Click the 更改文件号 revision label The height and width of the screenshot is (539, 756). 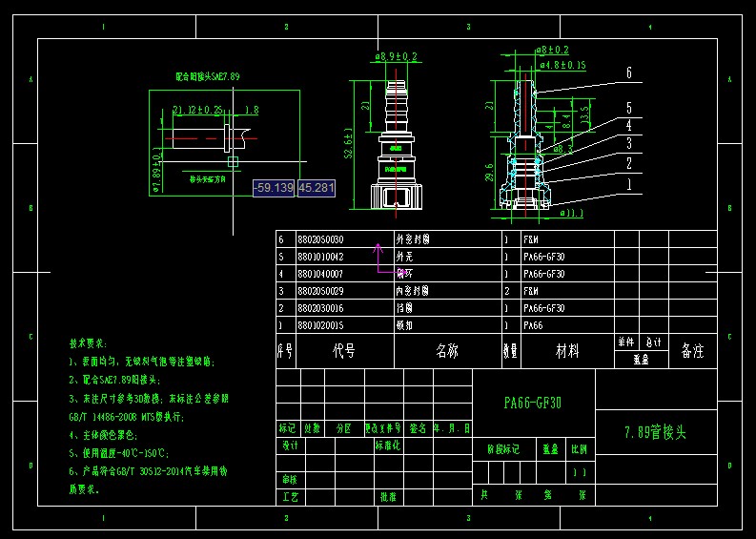pos(383,428)
